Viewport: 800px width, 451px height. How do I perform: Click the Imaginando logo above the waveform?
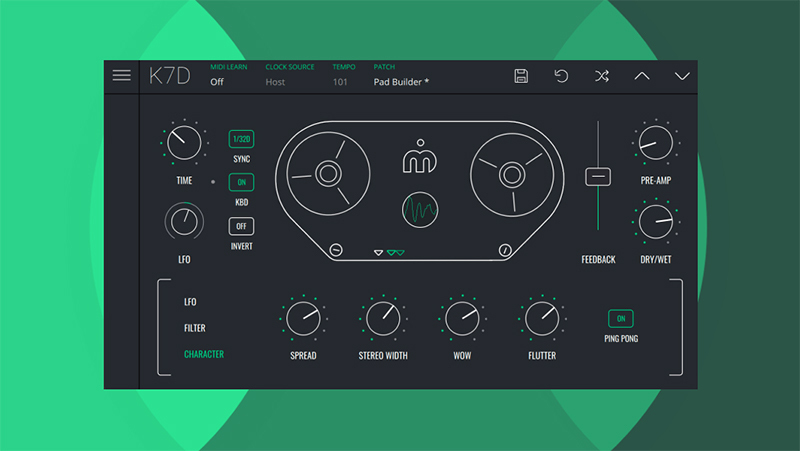point(420,163)
